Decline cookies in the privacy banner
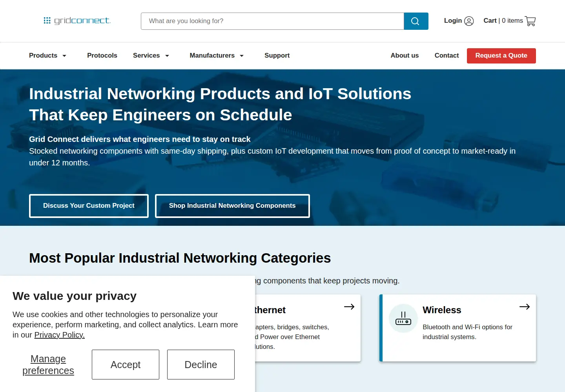565x392 pixels. pos(201,365)
